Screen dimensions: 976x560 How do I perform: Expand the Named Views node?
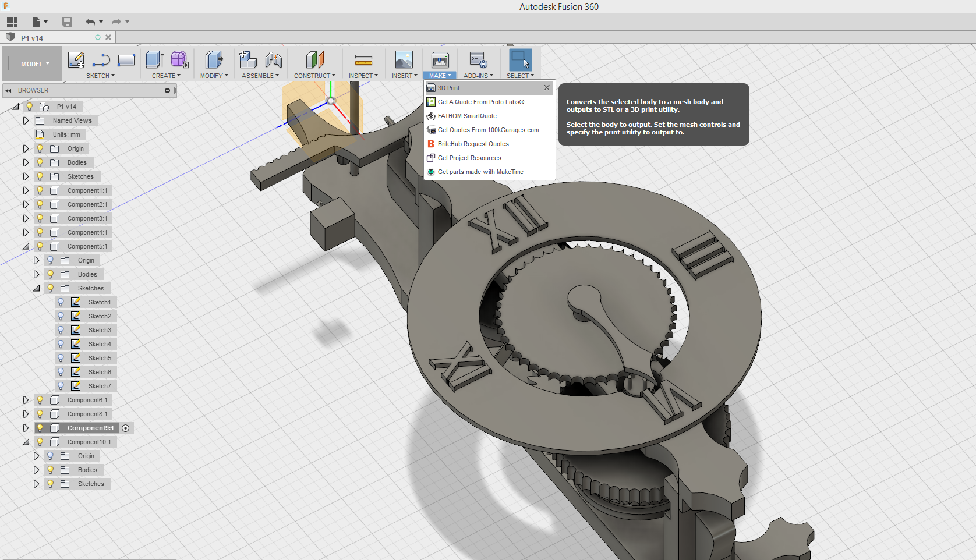pos(26,120)
